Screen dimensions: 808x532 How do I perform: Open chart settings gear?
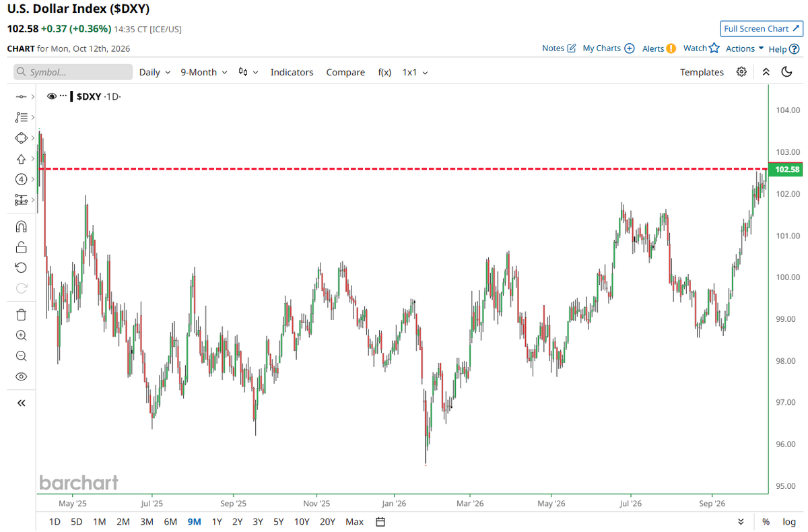[x=741, y=72]
